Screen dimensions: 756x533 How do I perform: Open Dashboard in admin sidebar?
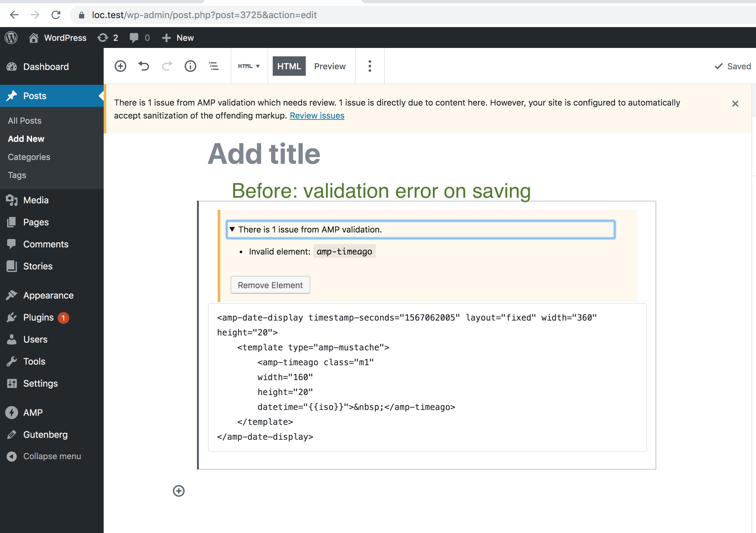click(x=52, y=67)
